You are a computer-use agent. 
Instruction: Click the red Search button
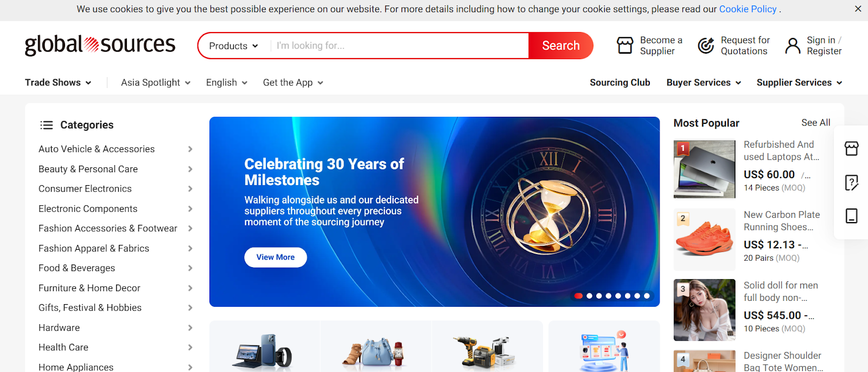pos(561,46)
